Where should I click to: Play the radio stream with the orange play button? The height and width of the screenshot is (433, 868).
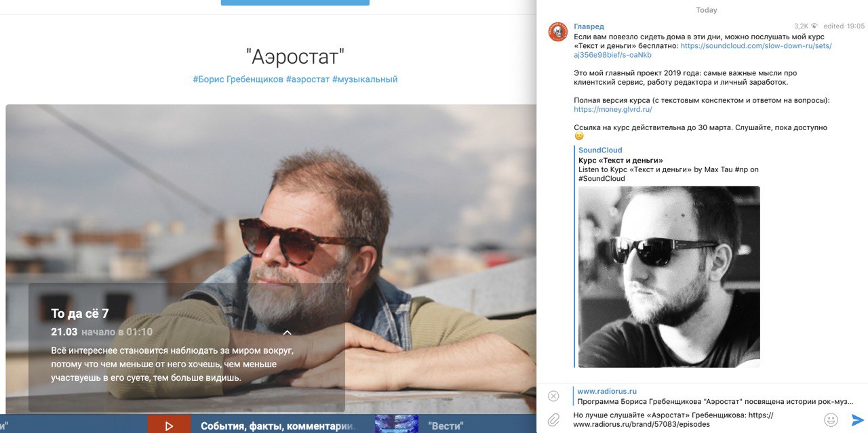[169, 426]
